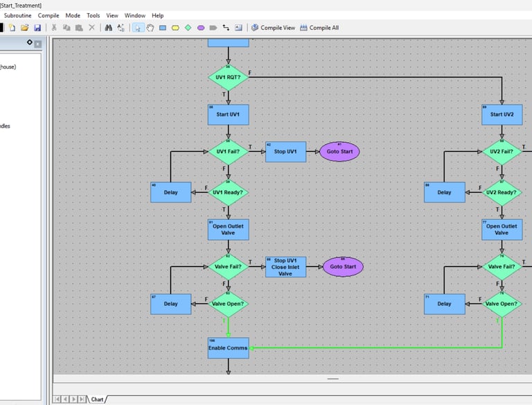
Task: Select Open Outlet Valve block below UV2 Ready?
Action: [502, 230]
